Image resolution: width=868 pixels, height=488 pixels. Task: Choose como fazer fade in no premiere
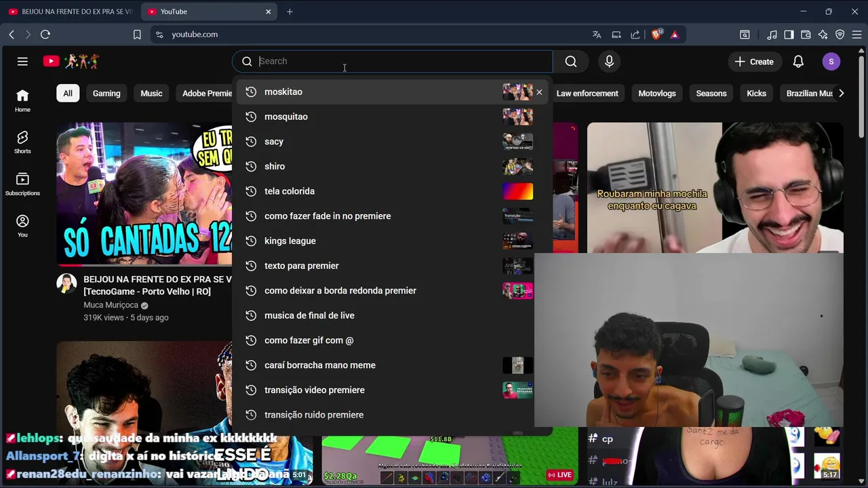coord(392,216)
